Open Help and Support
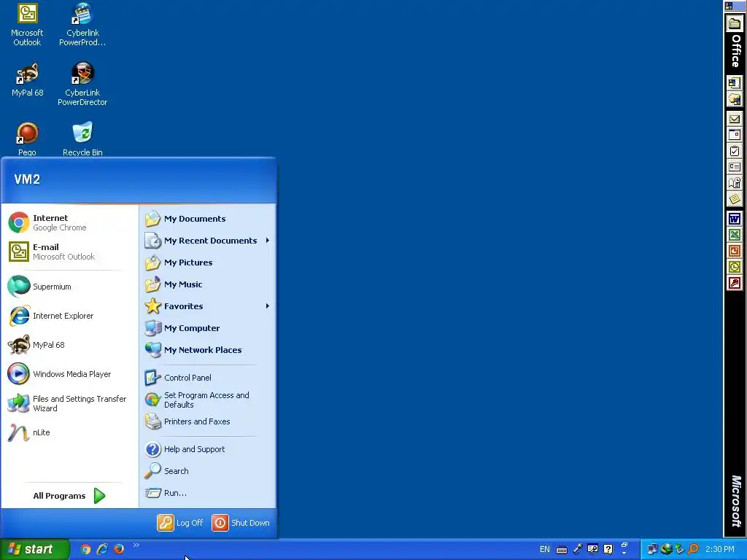Viewport: 747px width, 560px height. click(x=208, y=449)
